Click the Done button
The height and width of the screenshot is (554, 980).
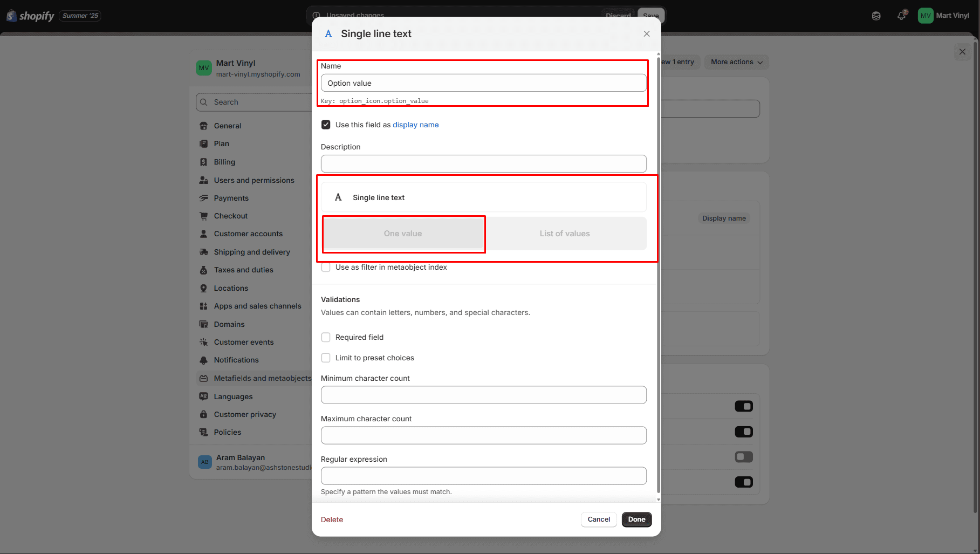click(x=636, y=519)
